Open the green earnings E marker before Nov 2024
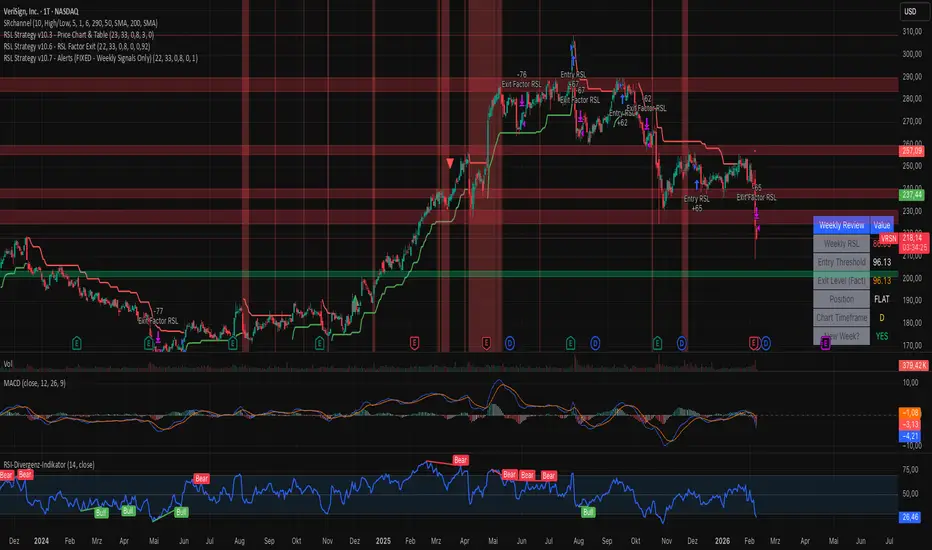The image size is (932, 550). [x=320, y=343]
